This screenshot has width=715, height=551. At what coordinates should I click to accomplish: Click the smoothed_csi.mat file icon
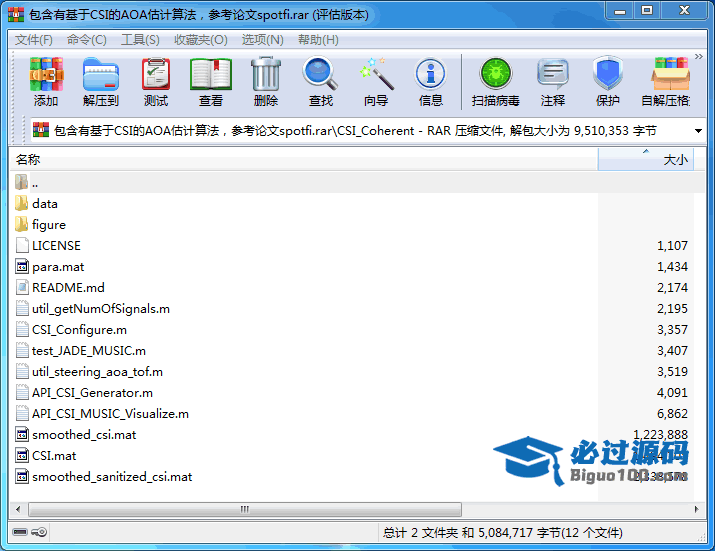[22, 434]
